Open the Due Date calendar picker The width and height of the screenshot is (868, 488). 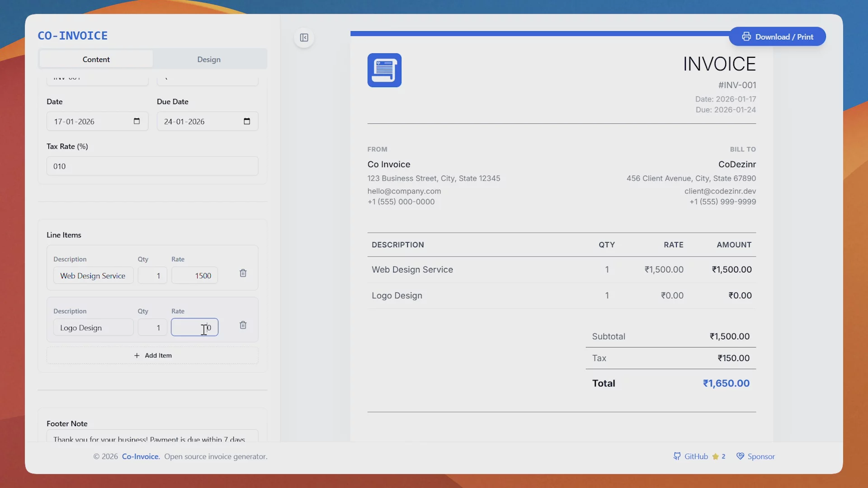[x=246, y=121]
